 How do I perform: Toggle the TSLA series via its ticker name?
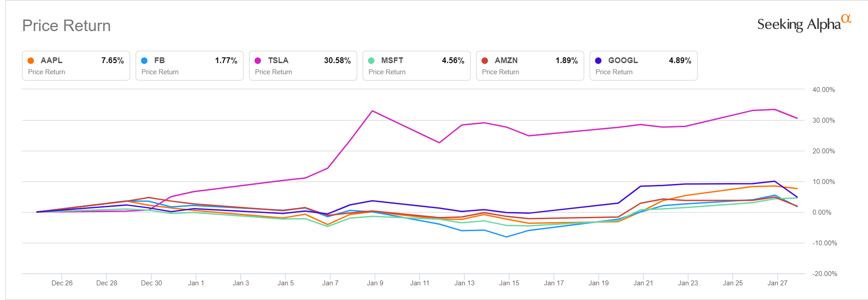coord(278,60)
